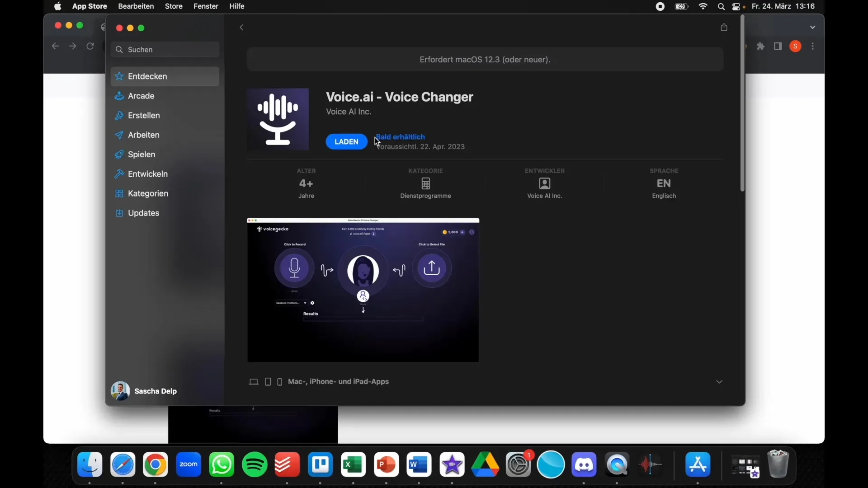Open Chrome profile avatar S
The image size is (868, 488).
796,47
